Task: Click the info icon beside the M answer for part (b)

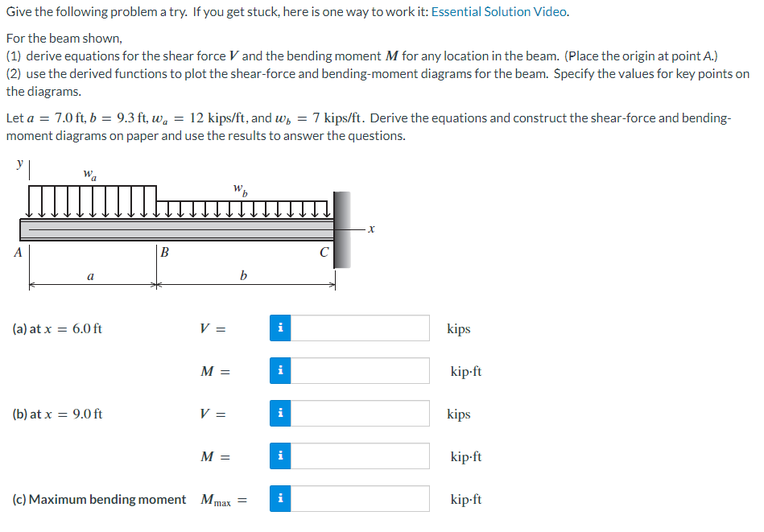Action: (280, 456)
